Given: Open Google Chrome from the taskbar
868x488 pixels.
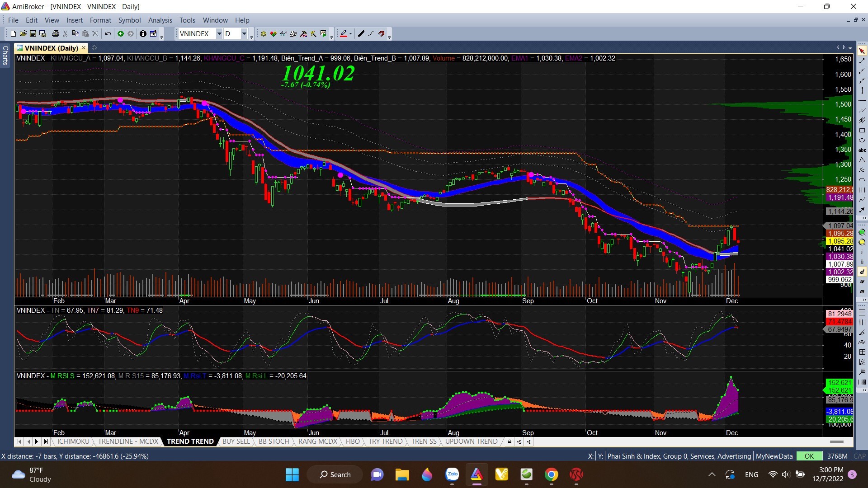Looking at the screenshot, I should point(551,475).
